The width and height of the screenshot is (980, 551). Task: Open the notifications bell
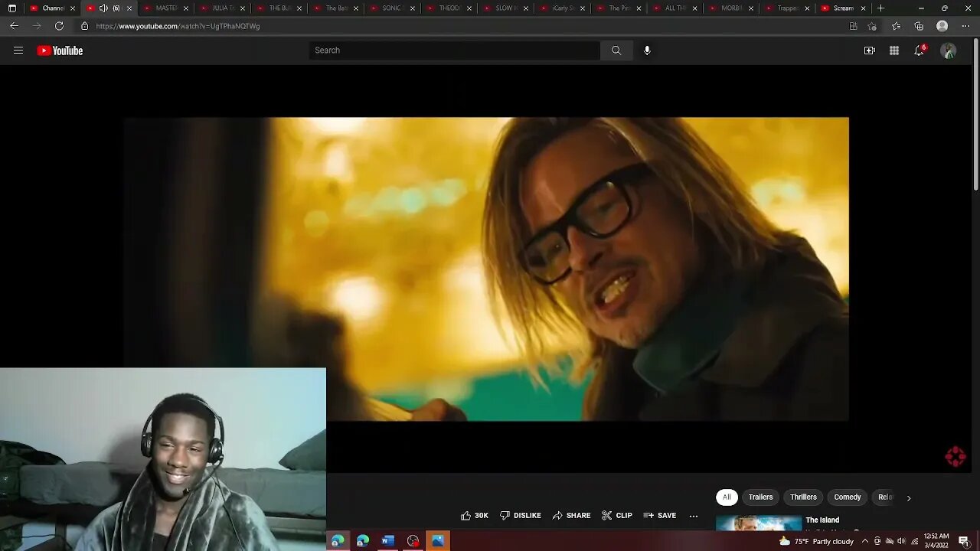coord(919,51)
